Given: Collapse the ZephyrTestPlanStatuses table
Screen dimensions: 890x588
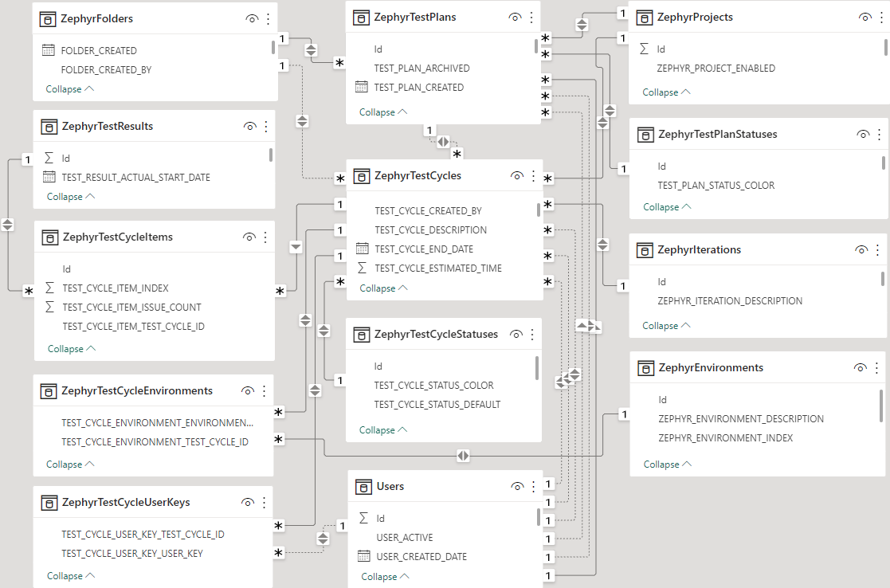Looking at the screenshot, I should [666, 207].
